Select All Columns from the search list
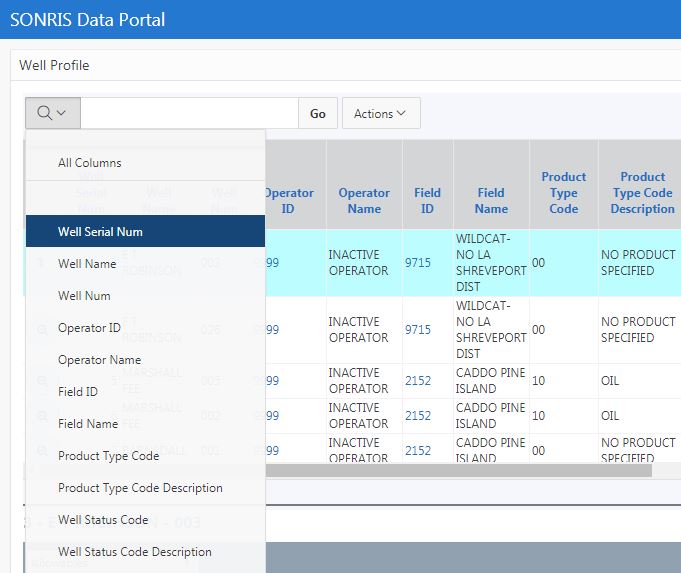 (90, 163)
